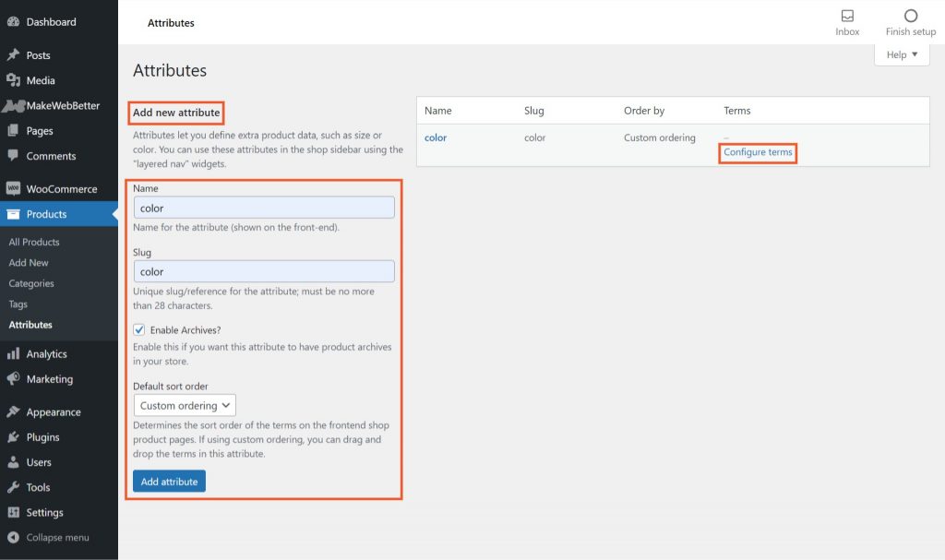
Task: Click the color slug cell in table
Action: (x=534, y=137)
